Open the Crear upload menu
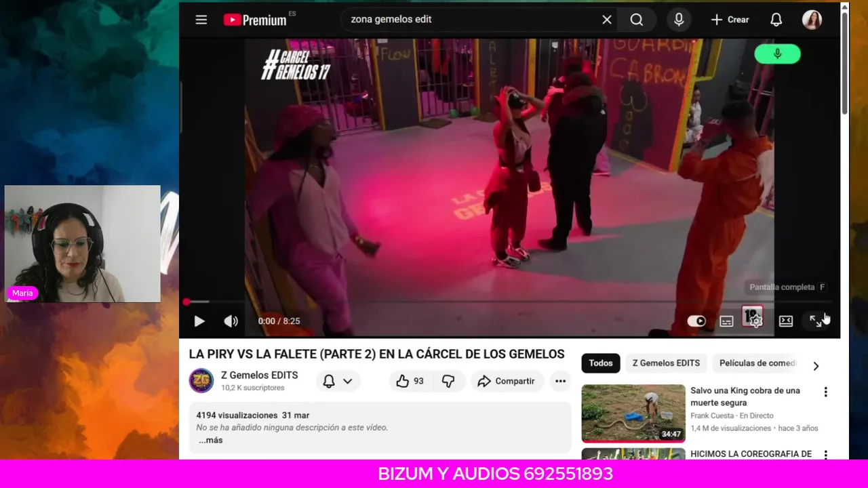 [x=730, y=20]
